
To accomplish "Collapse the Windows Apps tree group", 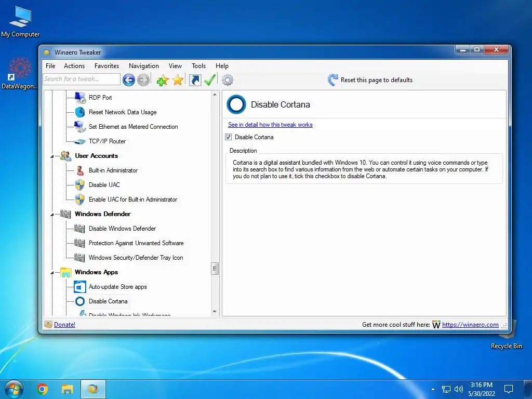I will pos(52,273).
